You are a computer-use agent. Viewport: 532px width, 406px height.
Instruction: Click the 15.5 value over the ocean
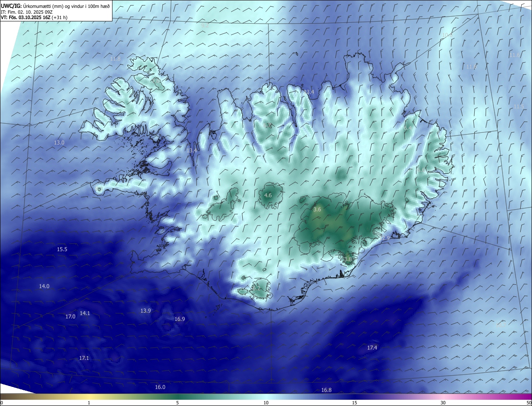click(62, 249)
